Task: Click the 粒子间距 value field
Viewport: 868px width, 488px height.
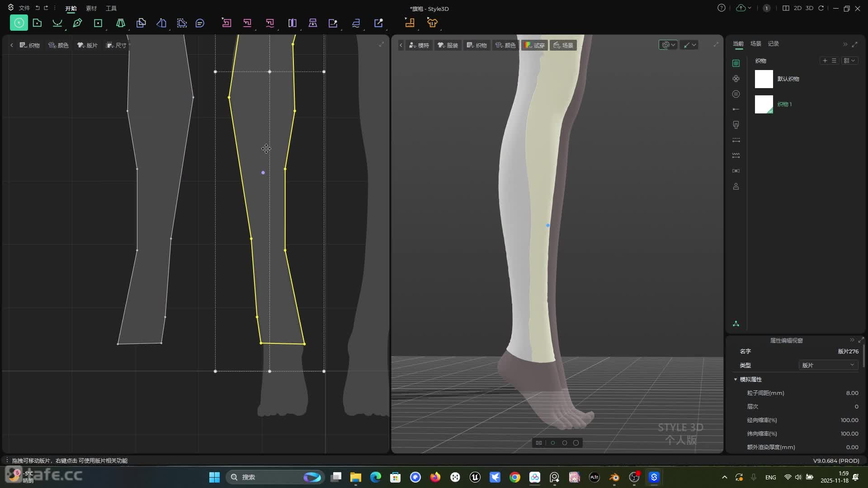Action: pos(852,393)
